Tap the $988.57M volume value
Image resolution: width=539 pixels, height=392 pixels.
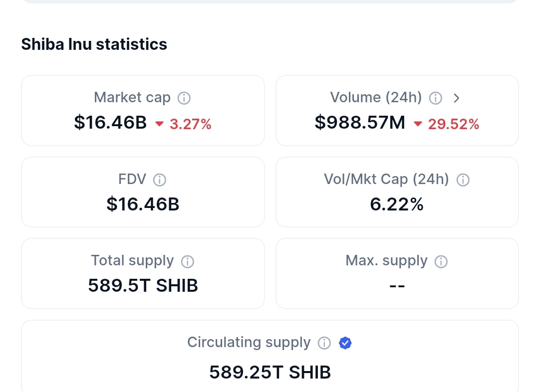pos(360,122)
